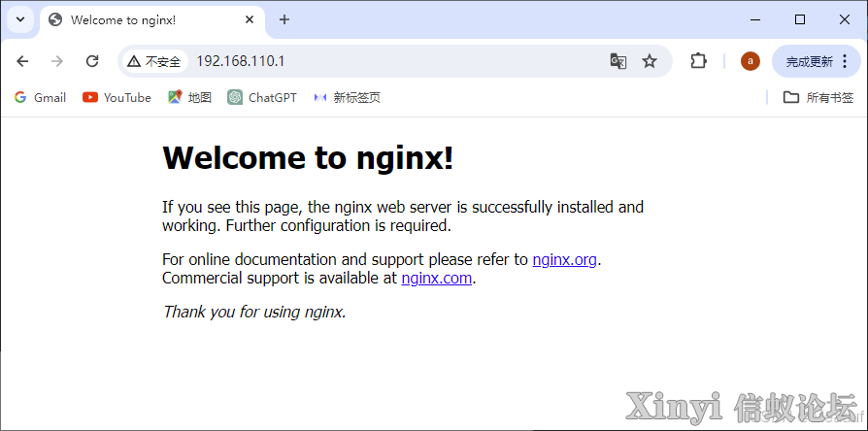The width and height of the screenshot is (868, 431).
Task: Open the extensions puzzle icon
Action: [699, 61]
